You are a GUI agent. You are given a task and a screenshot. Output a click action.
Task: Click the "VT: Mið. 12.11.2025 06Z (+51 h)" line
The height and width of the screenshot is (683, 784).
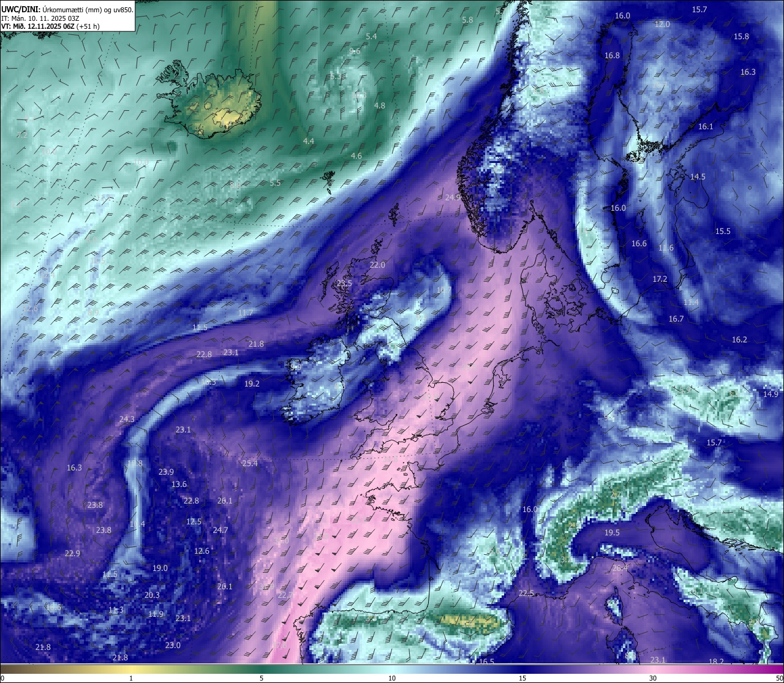click(x=51, y=26)
